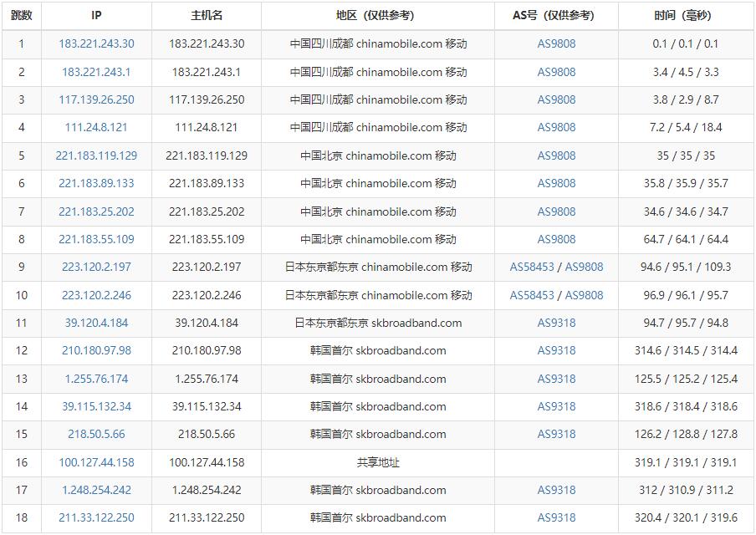The image size is (756, 535).
Task: Open IP link 100.127.44.158
Action: tap(96, 462)
